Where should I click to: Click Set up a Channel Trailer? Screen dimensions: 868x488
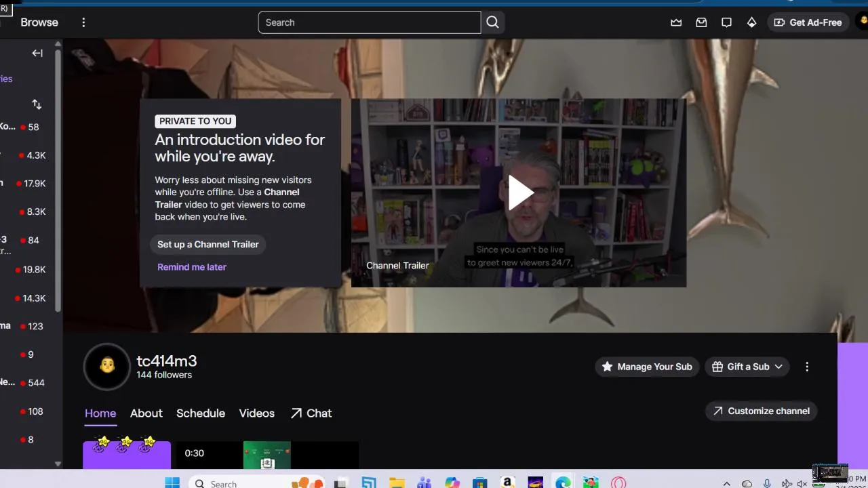(208, 244)
